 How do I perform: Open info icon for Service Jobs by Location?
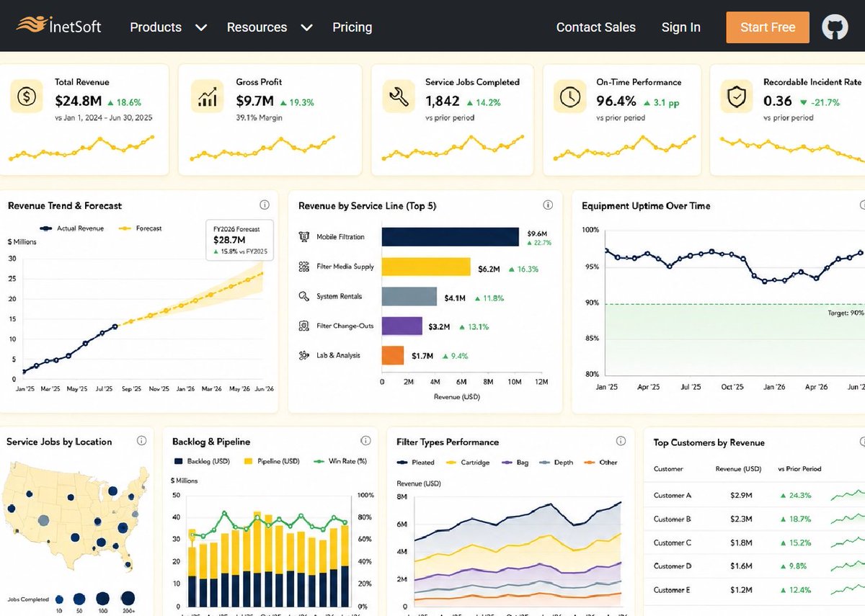click(141, 441)
